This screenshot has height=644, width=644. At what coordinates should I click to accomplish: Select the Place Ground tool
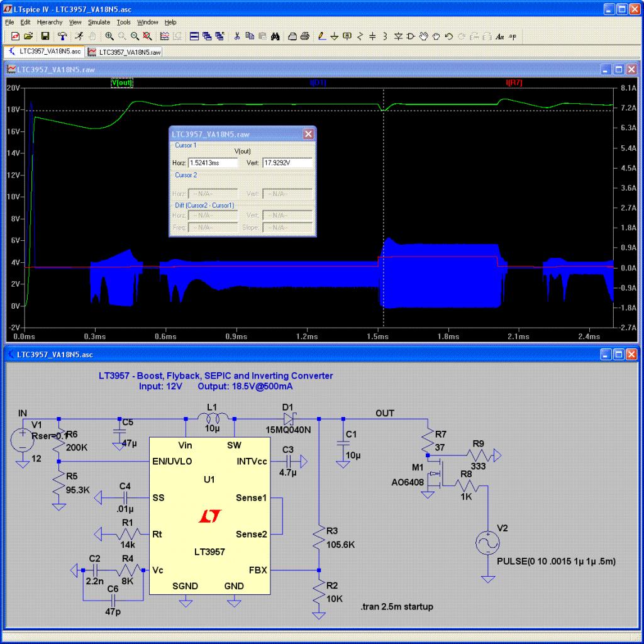point(335,36)
